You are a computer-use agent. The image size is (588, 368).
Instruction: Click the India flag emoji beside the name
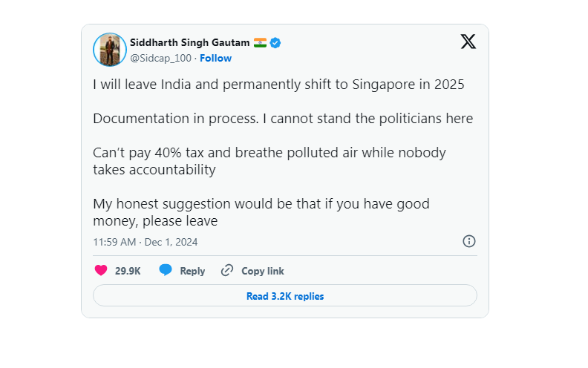click(260, 43)
